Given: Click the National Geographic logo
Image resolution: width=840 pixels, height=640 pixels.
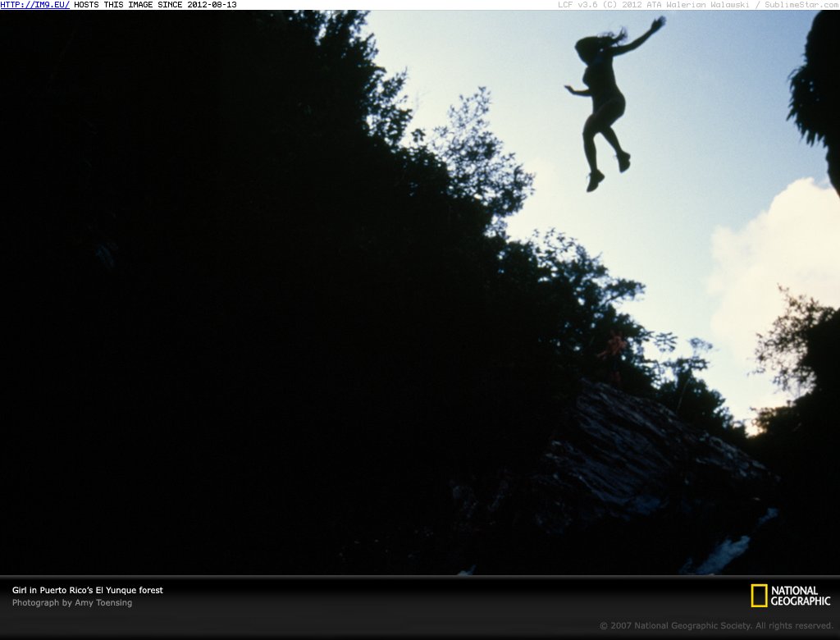Looking at the screenshot, I should [x=791, y=596].
